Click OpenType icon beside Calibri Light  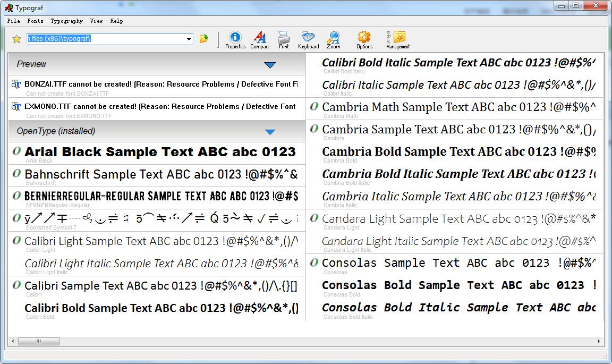click(16, 240)
